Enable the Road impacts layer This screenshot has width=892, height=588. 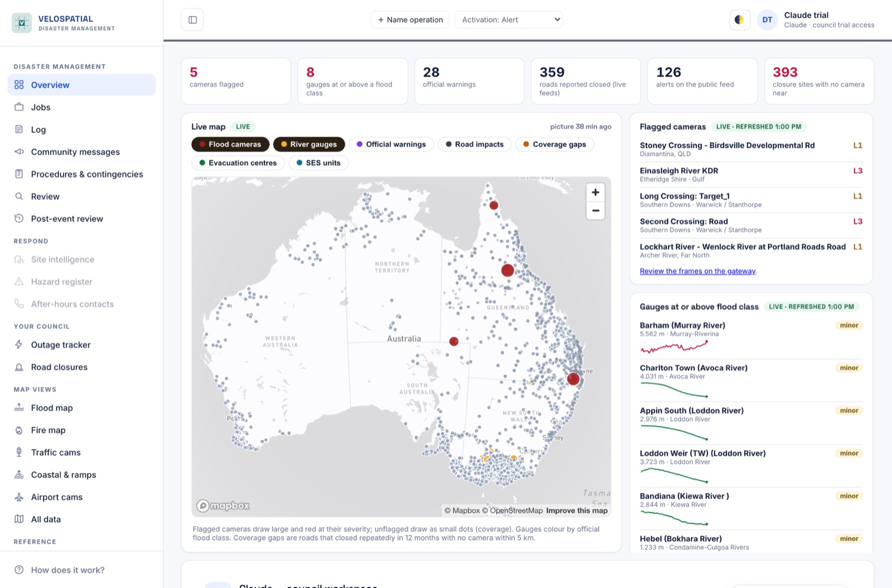point(475,144)
